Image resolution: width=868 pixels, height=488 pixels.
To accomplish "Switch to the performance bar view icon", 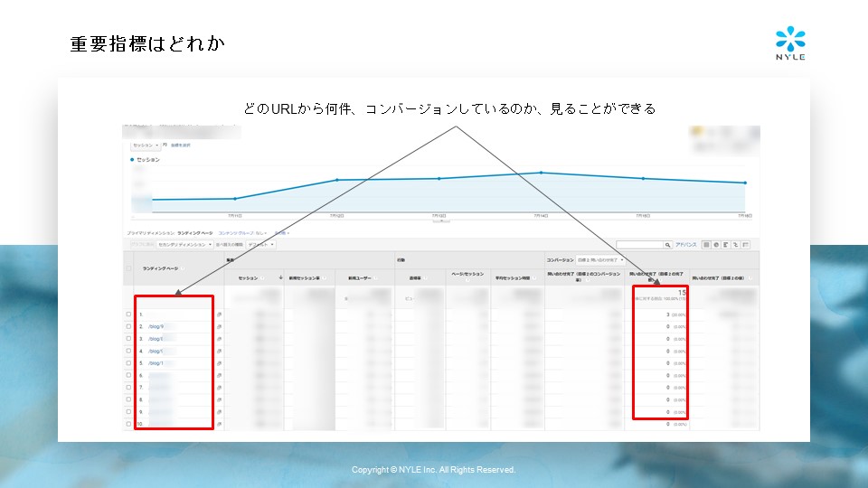I will pyautogui.click(x=726, y=245).
